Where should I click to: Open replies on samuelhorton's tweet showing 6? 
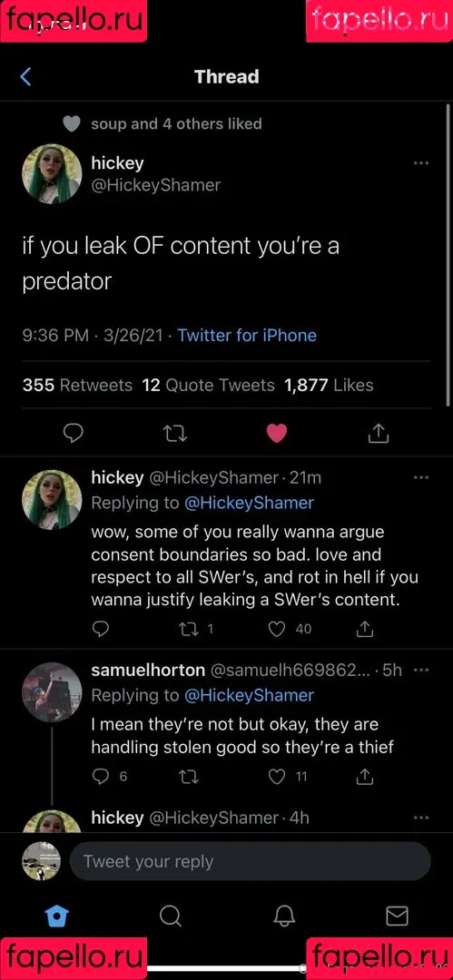(110, 777)
